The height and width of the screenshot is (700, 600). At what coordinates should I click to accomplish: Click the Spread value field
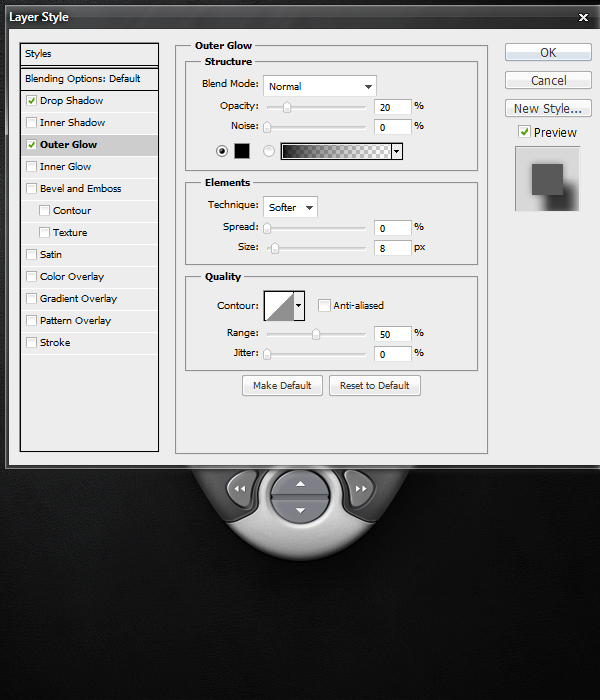pos(393,228)
